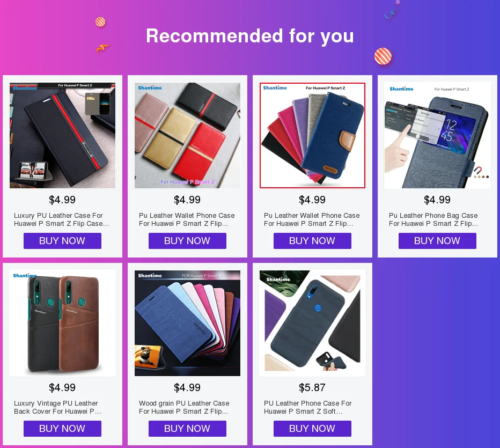Click BUY NOW for the $5.87 phone case
Viewport: 500px width, 448px height.
point(312,429)
